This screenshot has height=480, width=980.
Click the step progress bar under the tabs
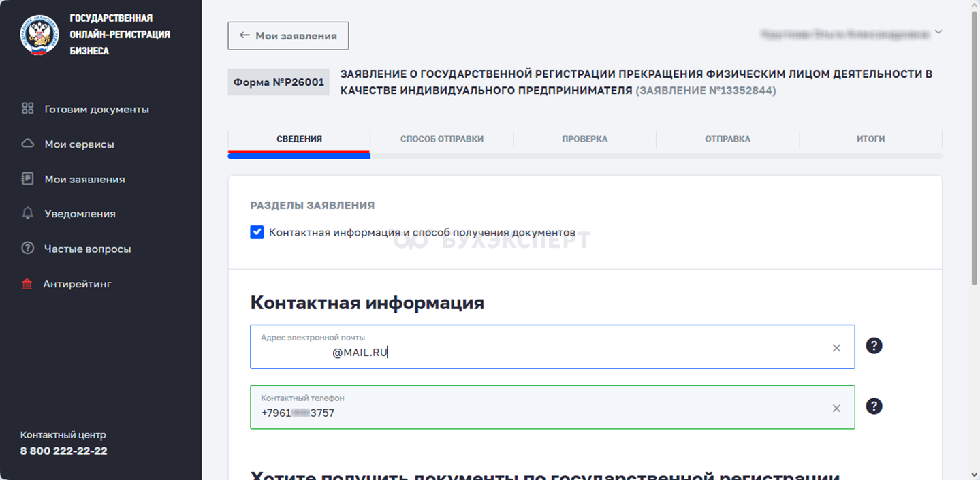tap(585, 156)
